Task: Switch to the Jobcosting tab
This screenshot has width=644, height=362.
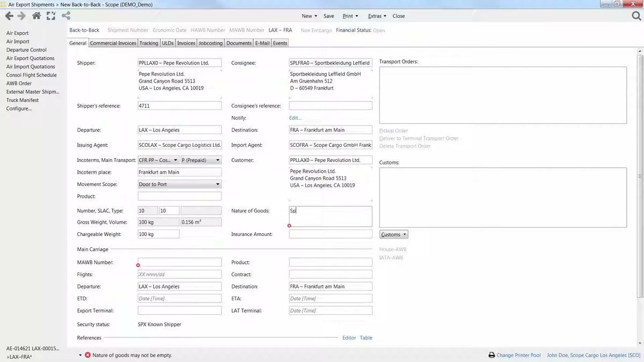Action: point(210,43)
